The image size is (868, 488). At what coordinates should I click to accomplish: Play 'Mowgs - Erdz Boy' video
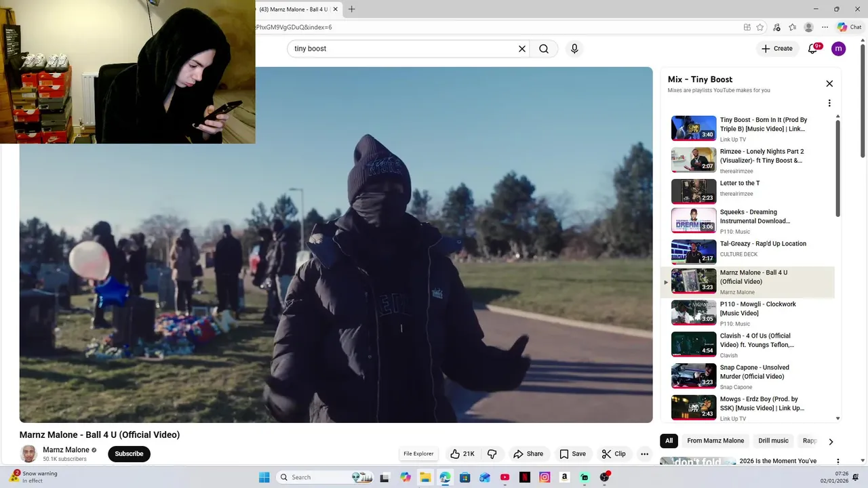749,408
